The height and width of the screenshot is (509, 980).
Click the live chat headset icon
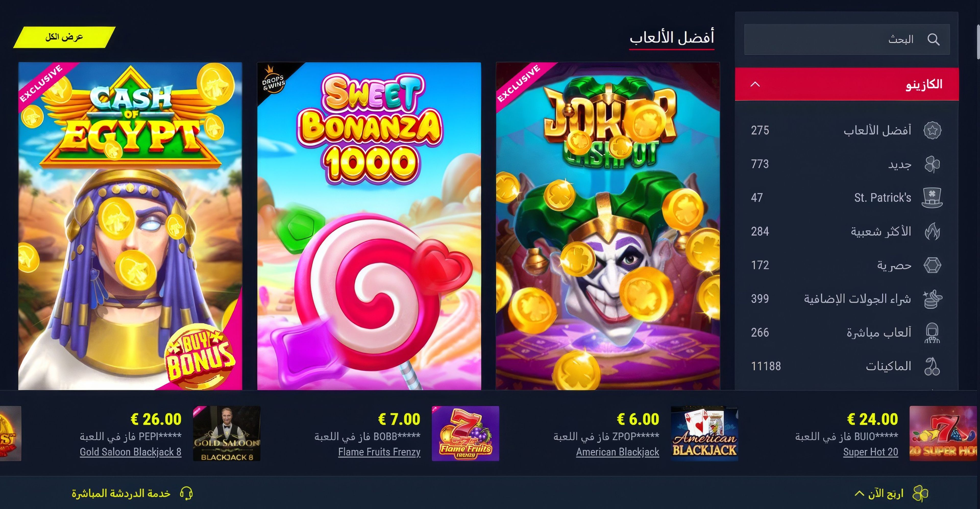tap(186, 493)
